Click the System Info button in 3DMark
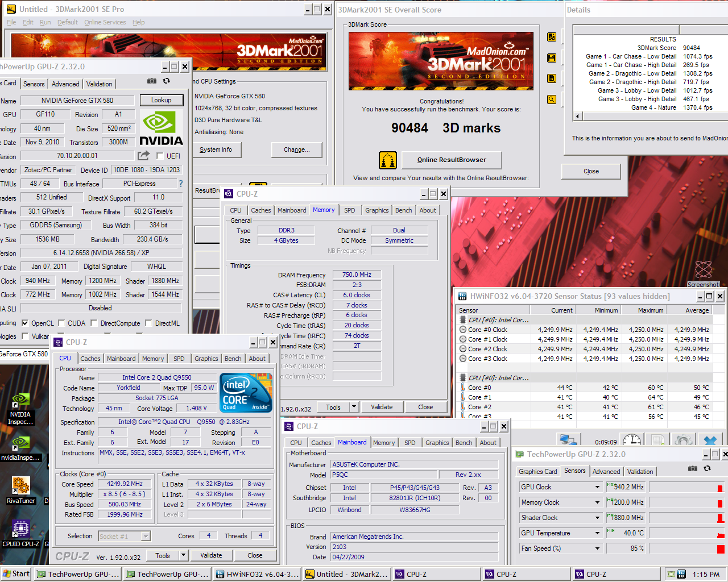The height and width of the screenshot is (582, 728). click(x=216, y=149)
